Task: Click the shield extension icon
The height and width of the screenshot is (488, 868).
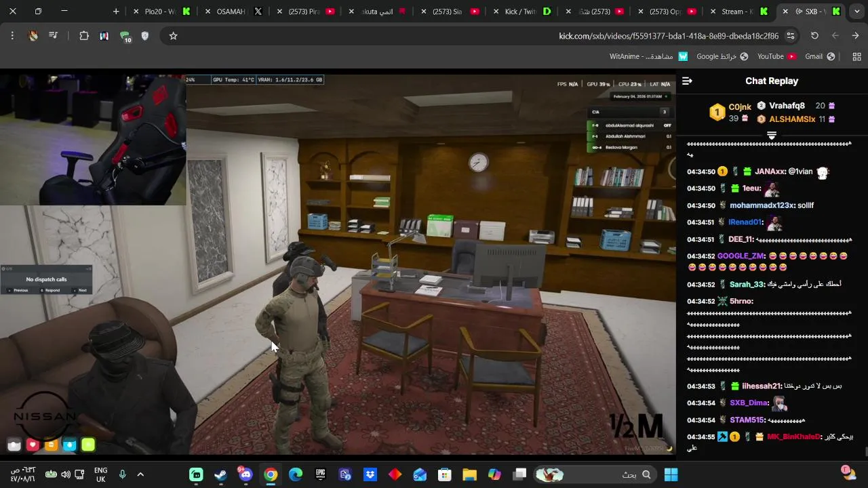Action: point(144,36)
